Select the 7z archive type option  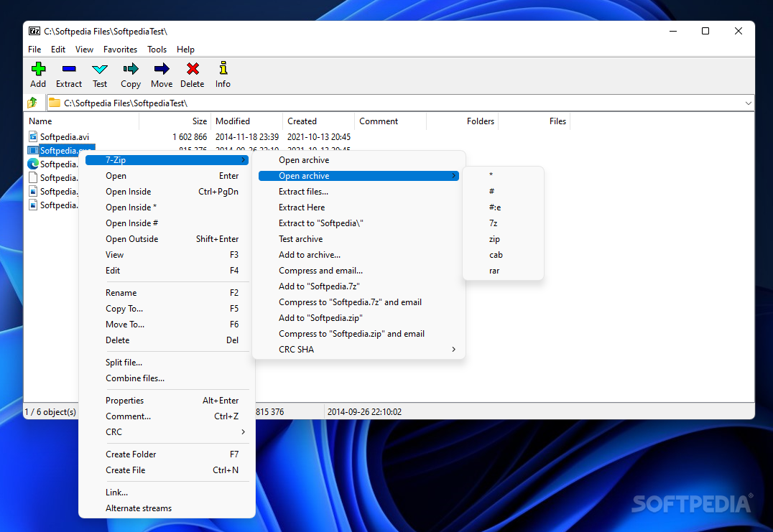504,223
